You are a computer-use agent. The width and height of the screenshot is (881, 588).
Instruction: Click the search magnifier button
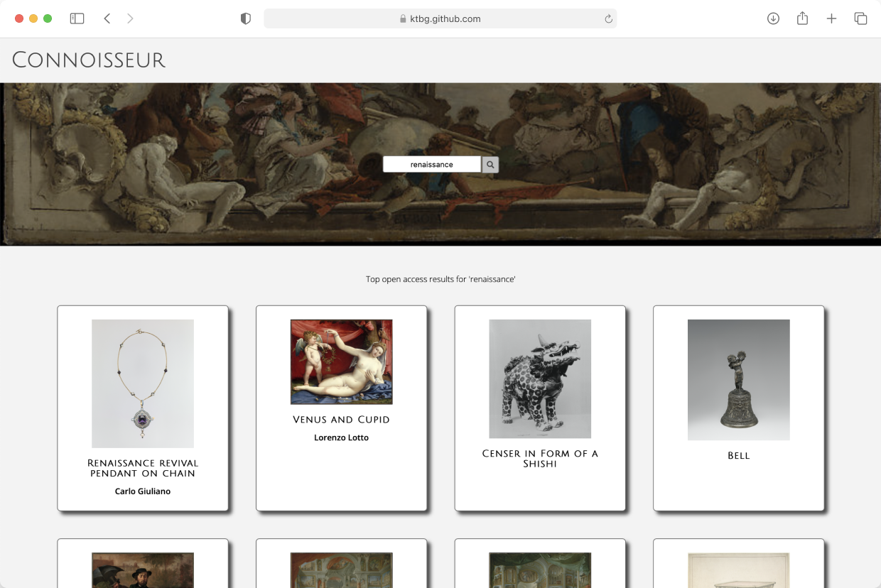tap(490, 165)
